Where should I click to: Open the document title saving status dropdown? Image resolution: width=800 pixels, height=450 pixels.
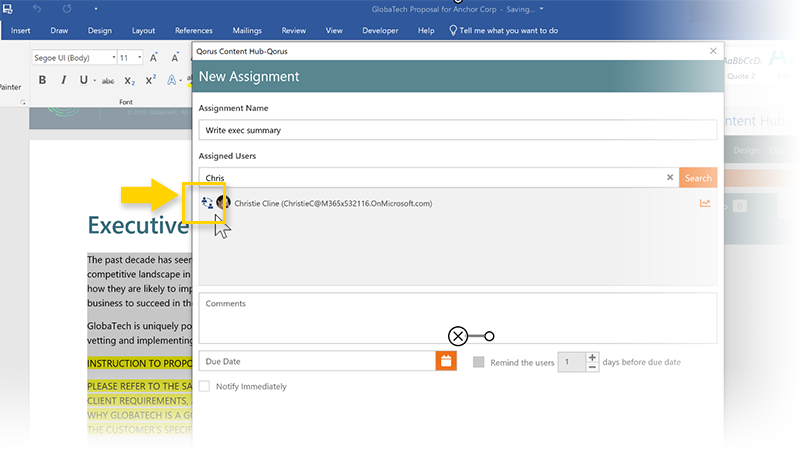(x=541, y=9)
